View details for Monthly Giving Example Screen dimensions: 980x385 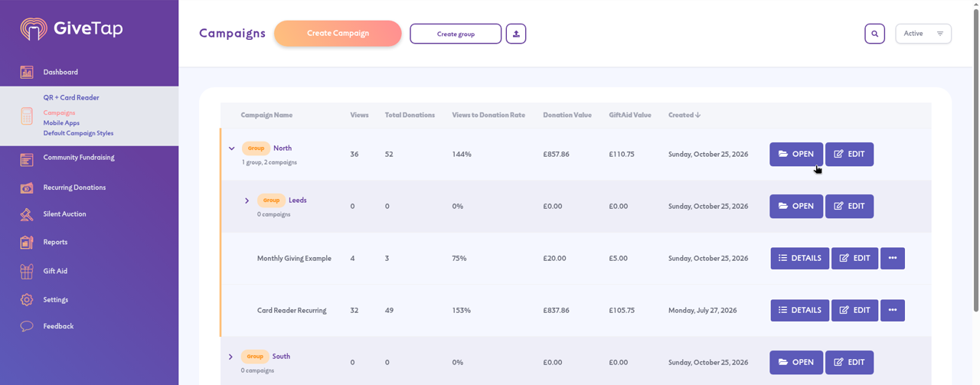[x=799, y=259]
